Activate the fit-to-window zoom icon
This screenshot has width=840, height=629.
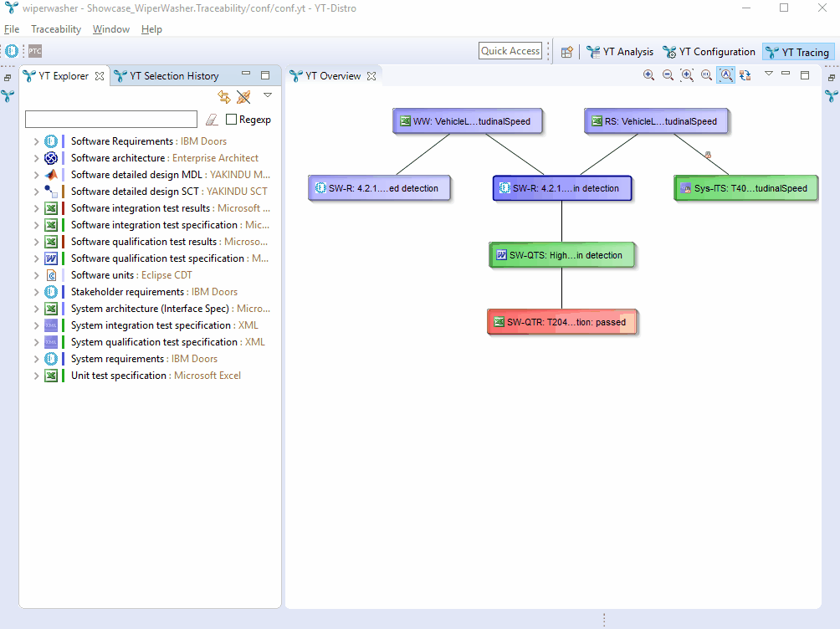(x=687, y=74)
